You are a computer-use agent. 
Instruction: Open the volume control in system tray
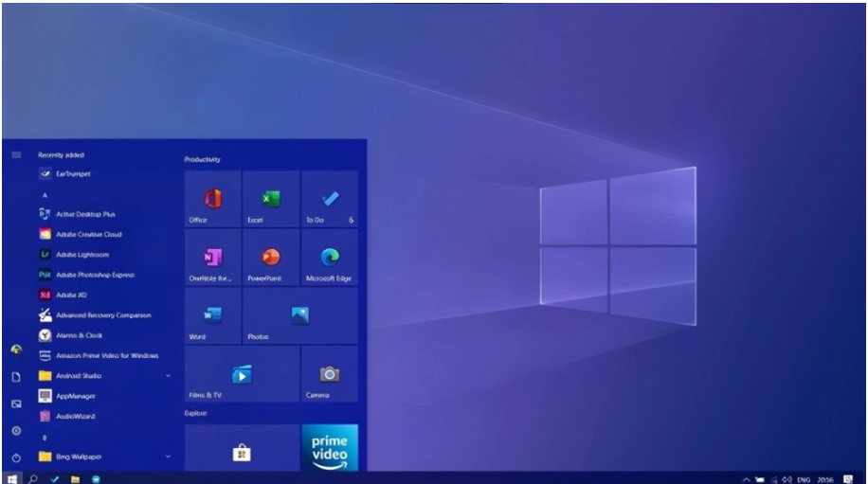tap(787, 479)
